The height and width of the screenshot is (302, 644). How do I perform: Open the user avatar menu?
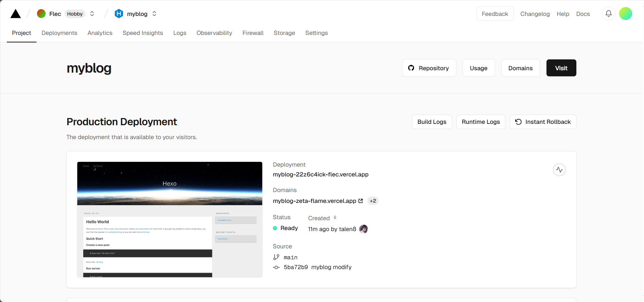[x=625, y=14]
